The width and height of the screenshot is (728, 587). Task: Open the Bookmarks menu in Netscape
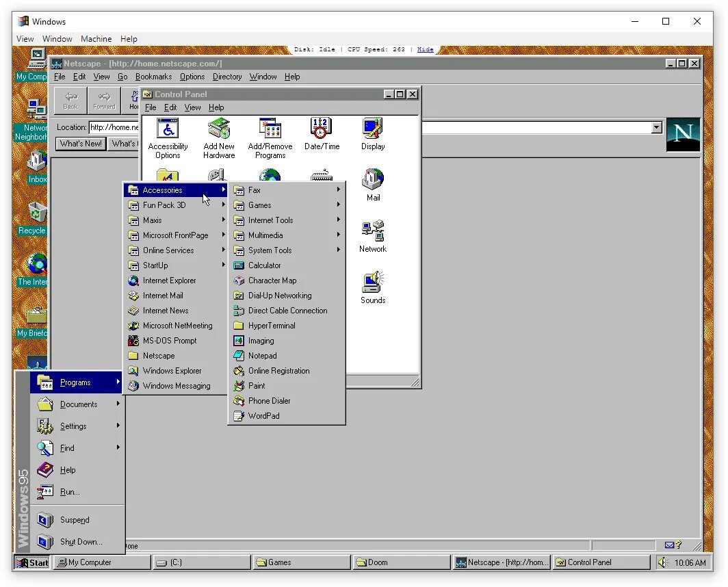pos(153,77)
